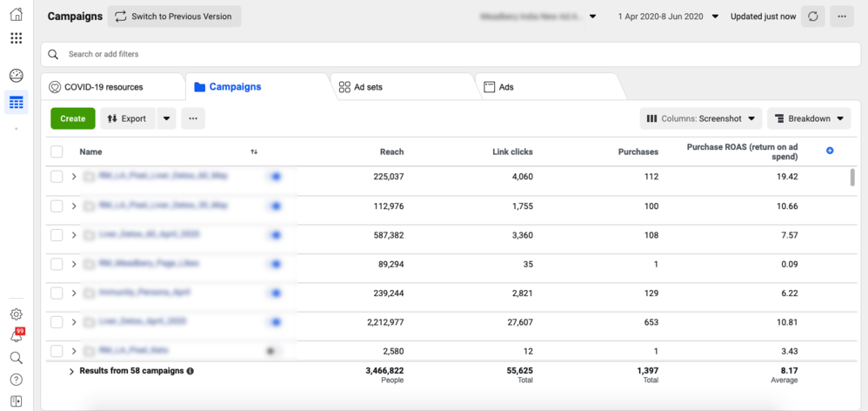Click the refresh icon next to Updated just now
The image size is (868, 411).
point(813,17)
